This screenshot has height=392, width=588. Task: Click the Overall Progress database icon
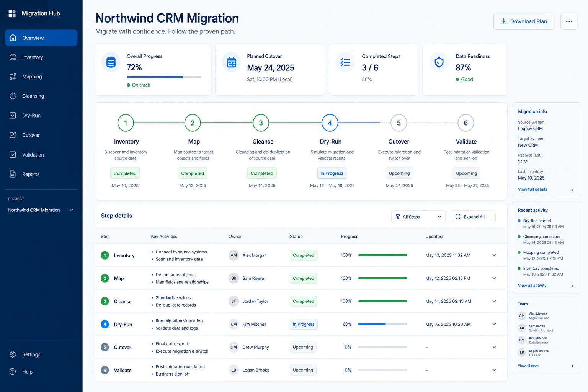[x=111, y=62]
